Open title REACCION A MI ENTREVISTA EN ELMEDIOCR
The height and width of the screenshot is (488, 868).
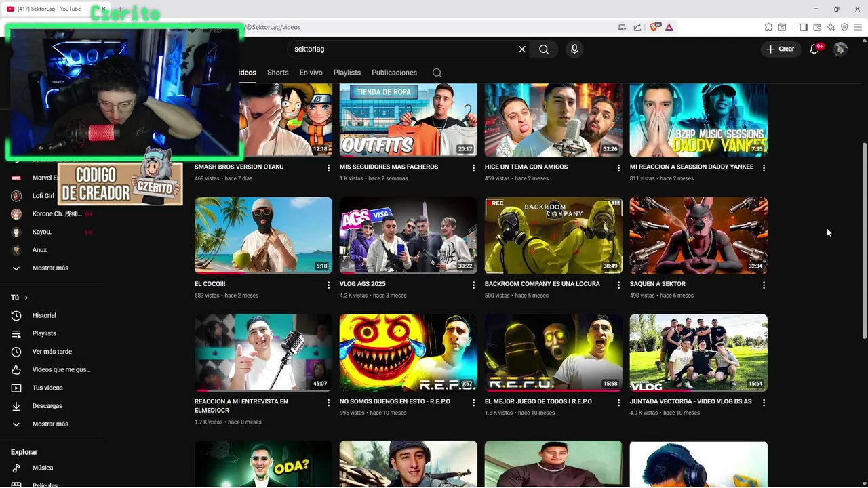tap(241, 405)
